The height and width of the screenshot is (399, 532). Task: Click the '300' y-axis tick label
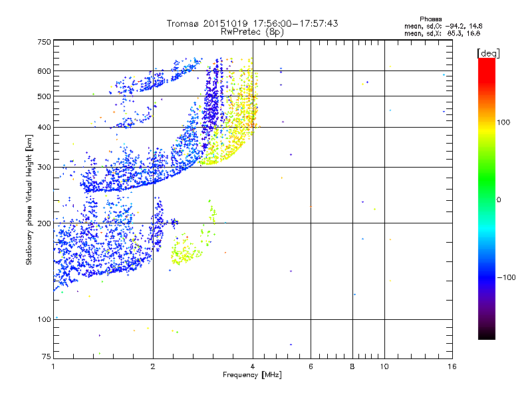[x=44, y=168]
